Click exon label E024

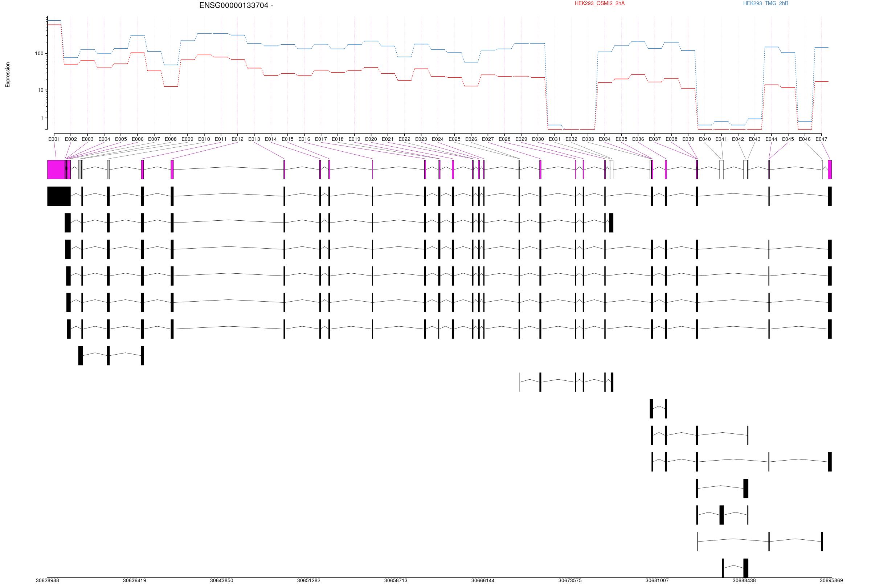438,139
